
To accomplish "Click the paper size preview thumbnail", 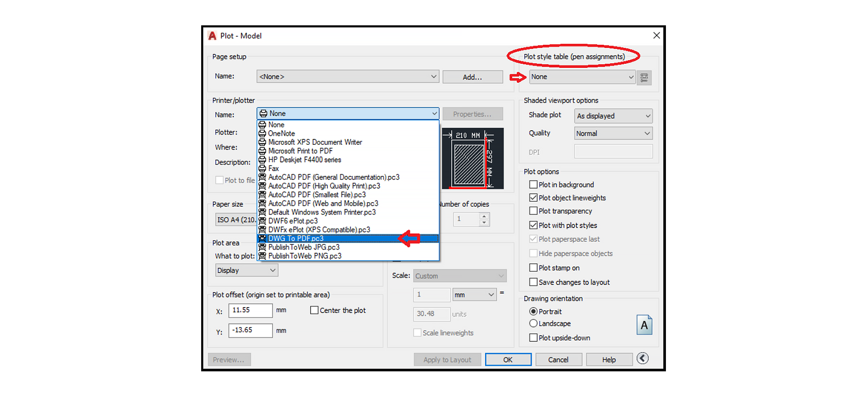I will coord(473,158).
